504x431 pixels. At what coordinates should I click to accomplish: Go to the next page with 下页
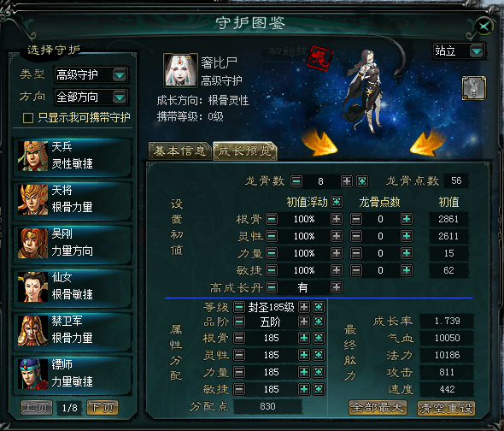(103, 408)
